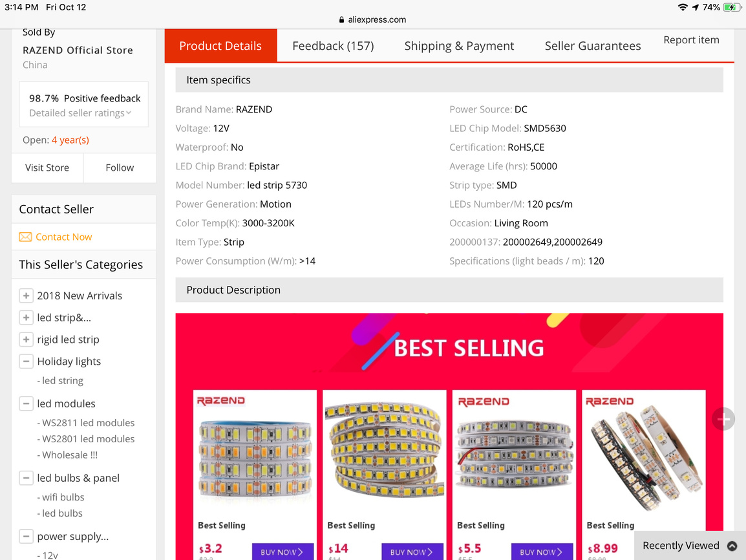Tap the Wi-Fi status icon
This screenshot has width=746, height=560.
click(x=683, y=7)
